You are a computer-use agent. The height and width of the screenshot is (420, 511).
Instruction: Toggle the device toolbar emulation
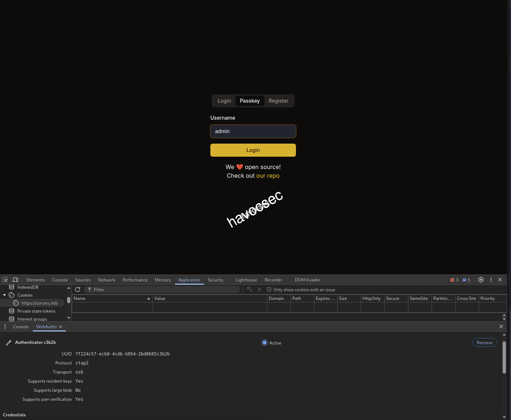(15, 280)
